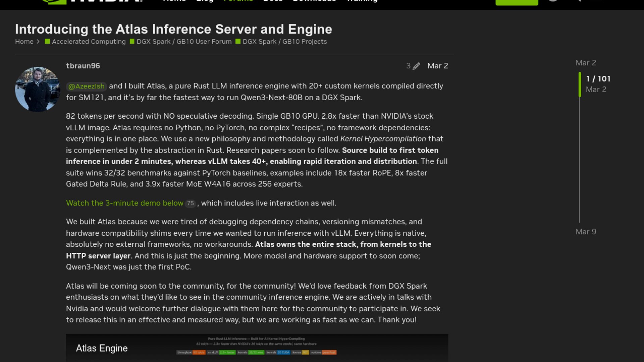Open the Atlas Engine embedded image
Viewport: 644px width, 362px height.
pyautogui.click(x=257, y=348)
